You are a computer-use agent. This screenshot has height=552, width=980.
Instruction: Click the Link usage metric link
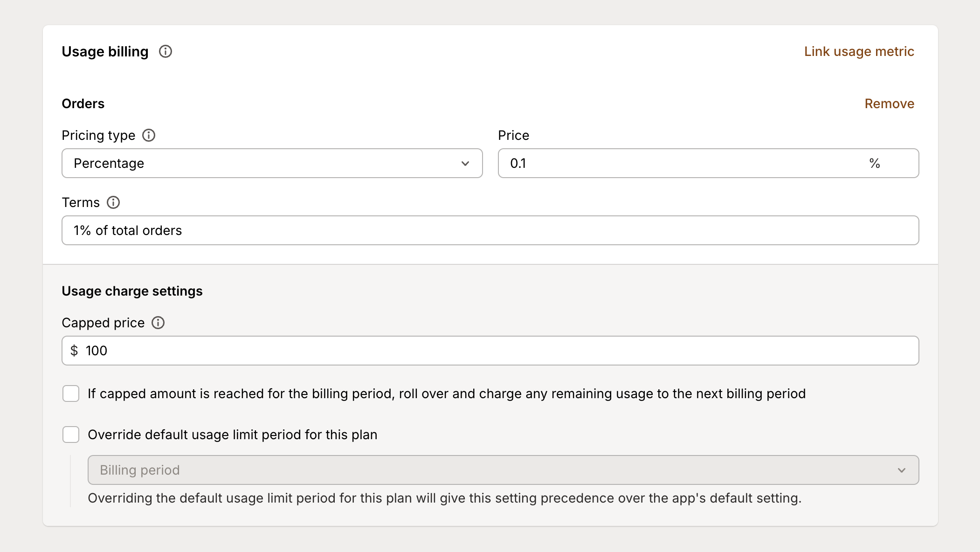tap(858, 51)
